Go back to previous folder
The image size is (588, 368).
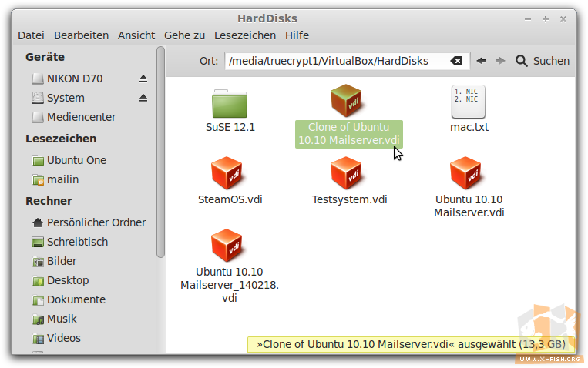click(x=481, y=61)
